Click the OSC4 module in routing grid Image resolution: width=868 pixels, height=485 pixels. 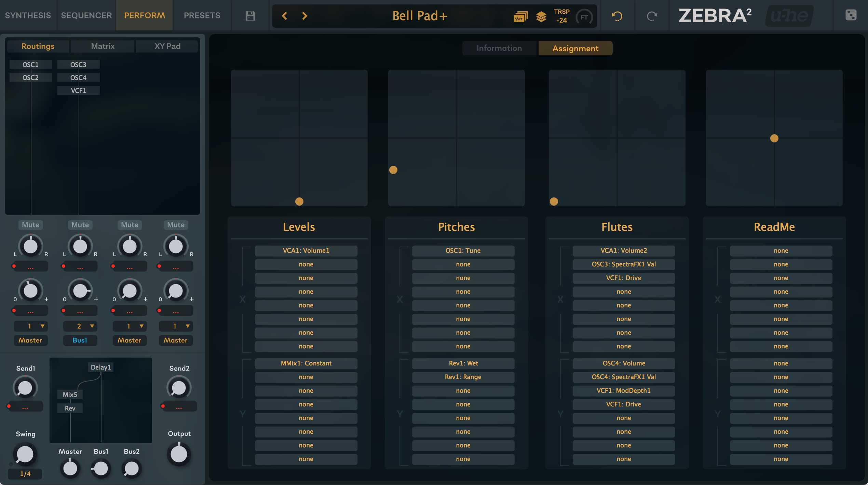point(79,78)
